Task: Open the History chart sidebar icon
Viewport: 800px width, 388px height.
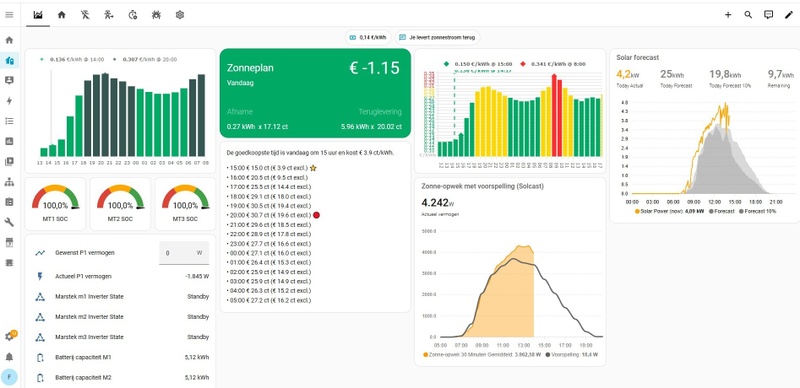Action: pyautogui.click(x=9, y=141)
